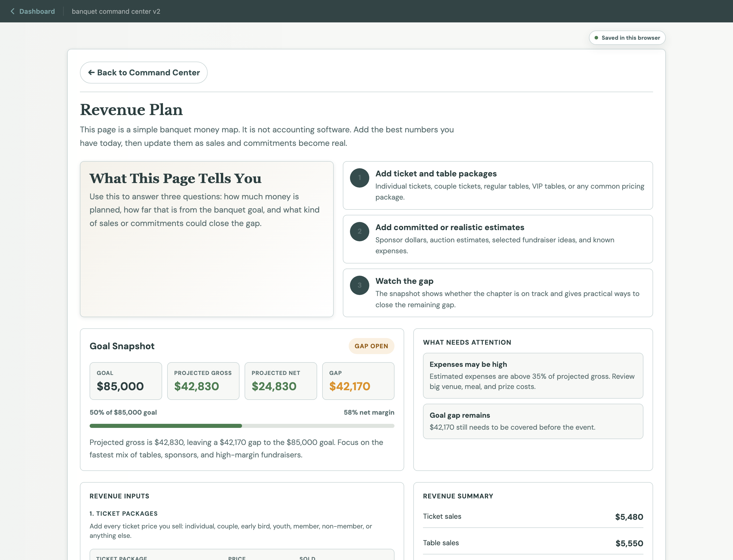733x560 pixels.
Task: Click the Table sales $5,550 amount
Action: [x=629, y=543]
